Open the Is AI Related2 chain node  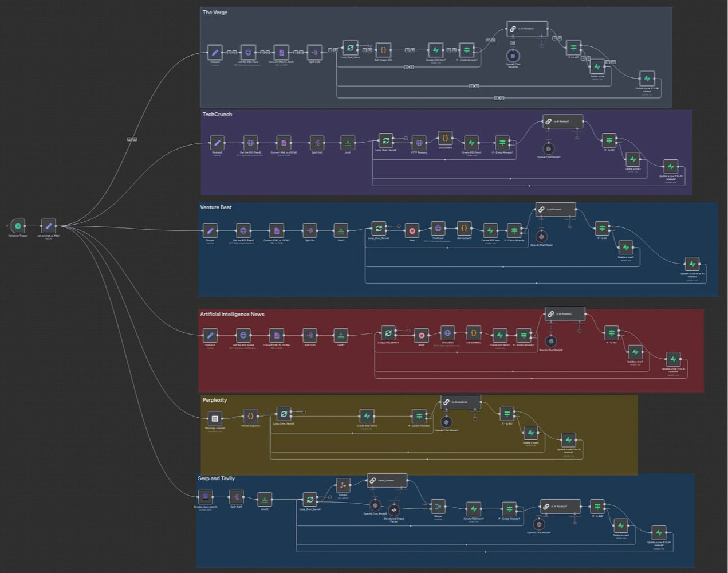(565, 314)
